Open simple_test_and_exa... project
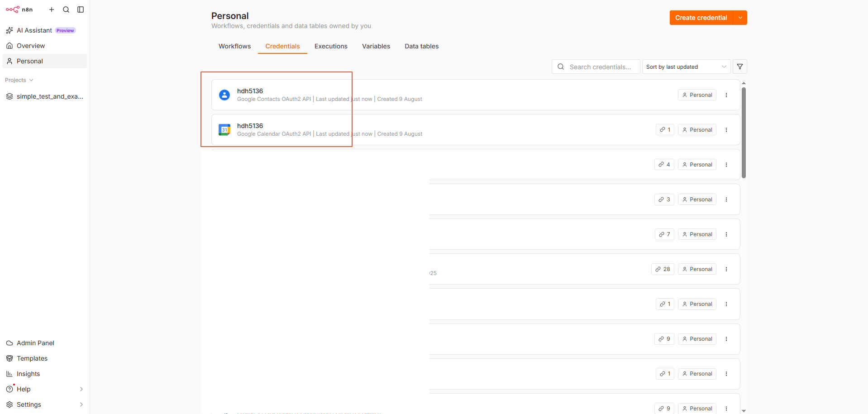 (44, 96)
